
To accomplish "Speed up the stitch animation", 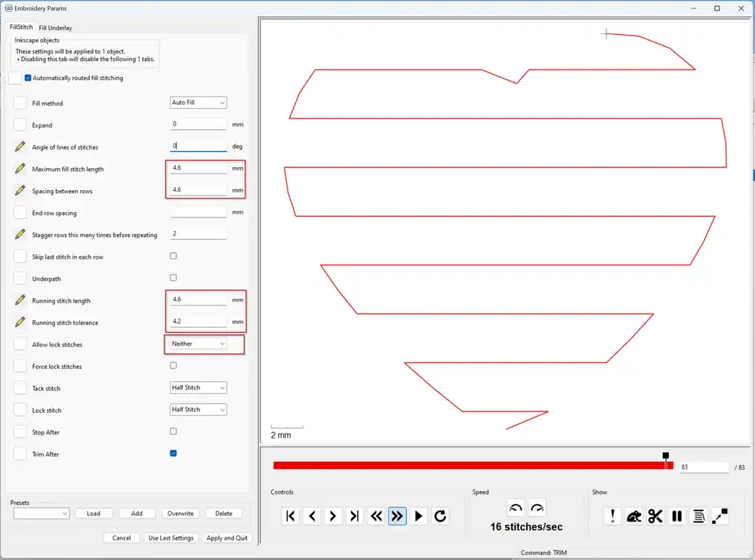I will [537, 508].
